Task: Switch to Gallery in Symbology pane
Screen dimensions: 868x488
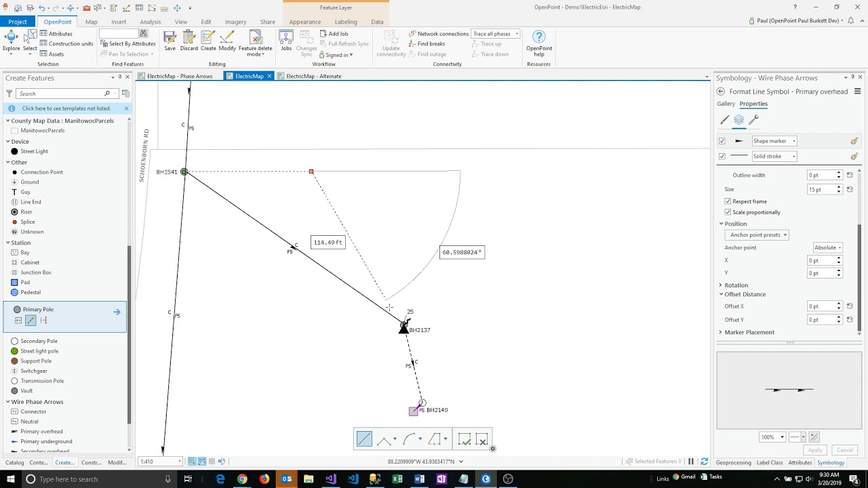Action: point(726,104)
